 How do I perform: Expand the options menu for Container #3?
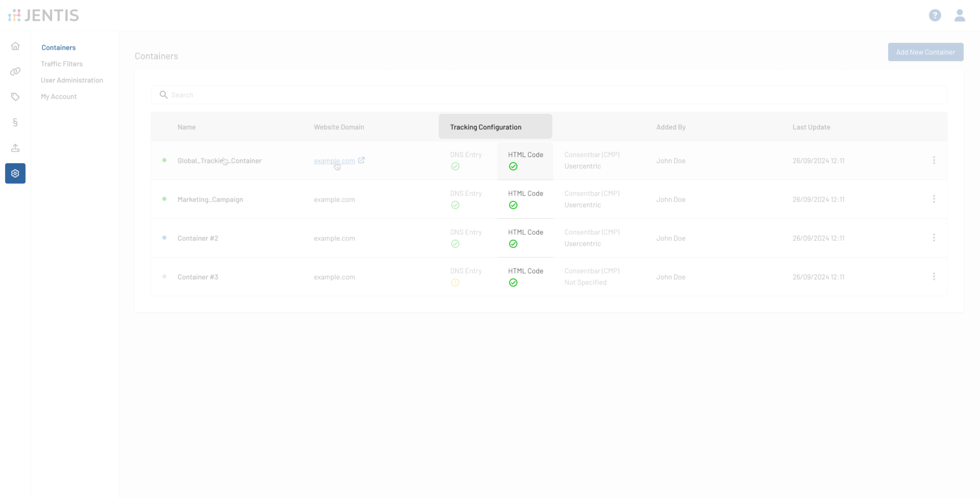pyautogui.click(x=934, y=276)
